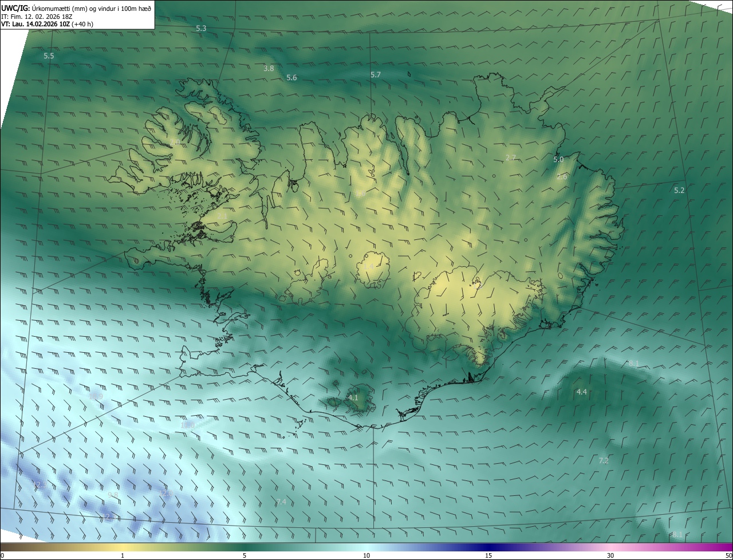
Task: Click the colorbar tick label "15"
Action: click(x=488, y=555)
